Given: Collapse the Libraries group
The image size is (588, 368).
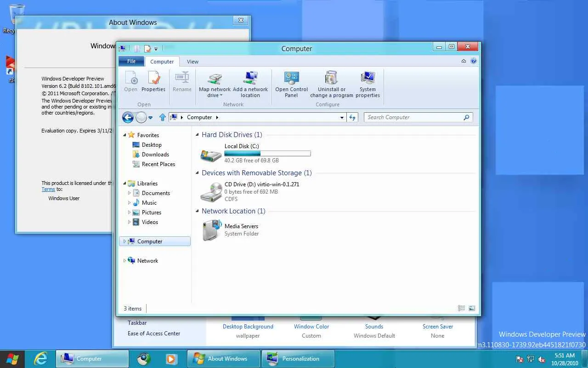Looking at the screenshot, I should 124,184.
